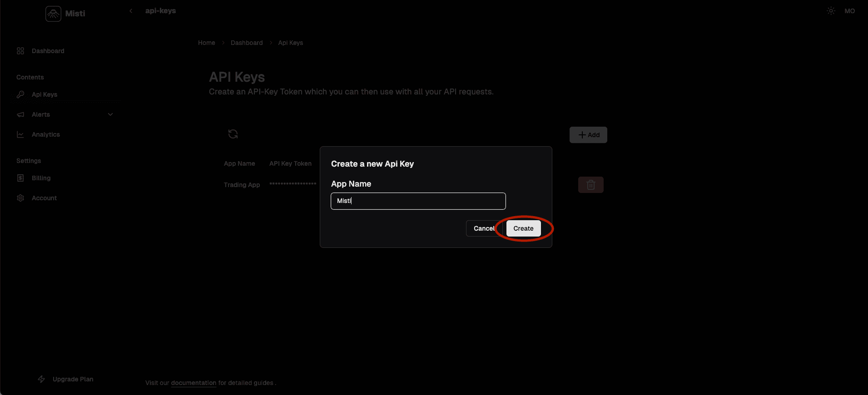
Task: Click the Add button with plus icon
Action: (588, 135)
